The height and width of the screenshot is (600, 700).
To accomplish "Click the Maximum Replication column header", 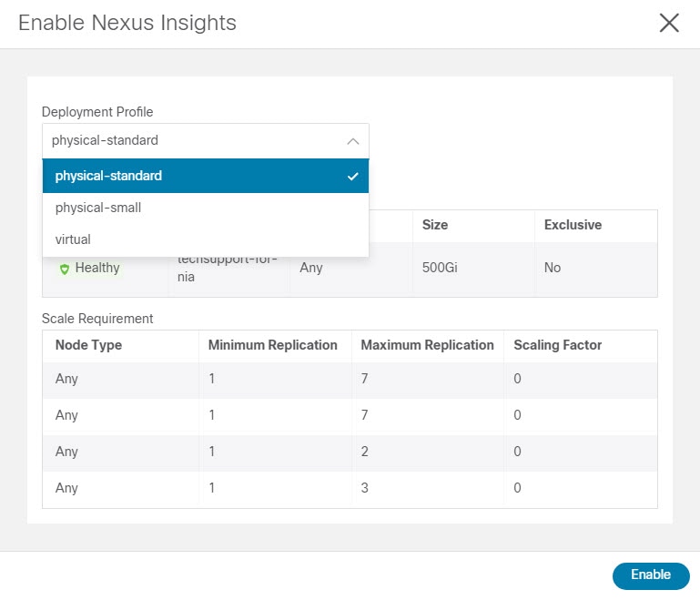I will pyautogui.click(x=427, y=345).
